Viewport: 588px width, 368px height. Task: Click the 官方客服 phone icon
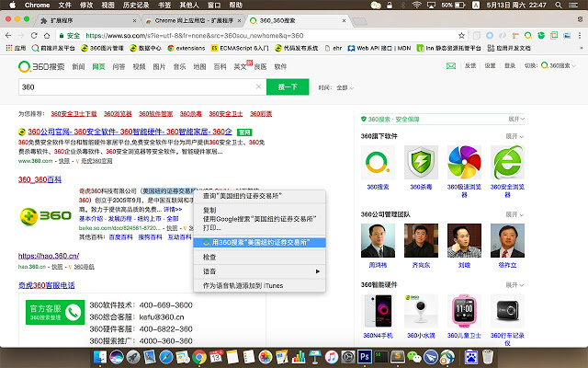(73, 312)
